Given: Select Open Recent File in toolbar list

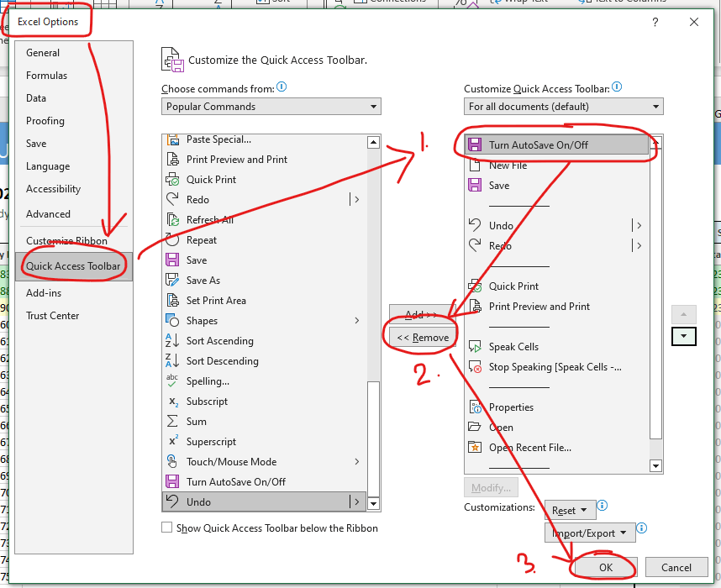Looking at the screenshot, I should (x=557, y=448).
